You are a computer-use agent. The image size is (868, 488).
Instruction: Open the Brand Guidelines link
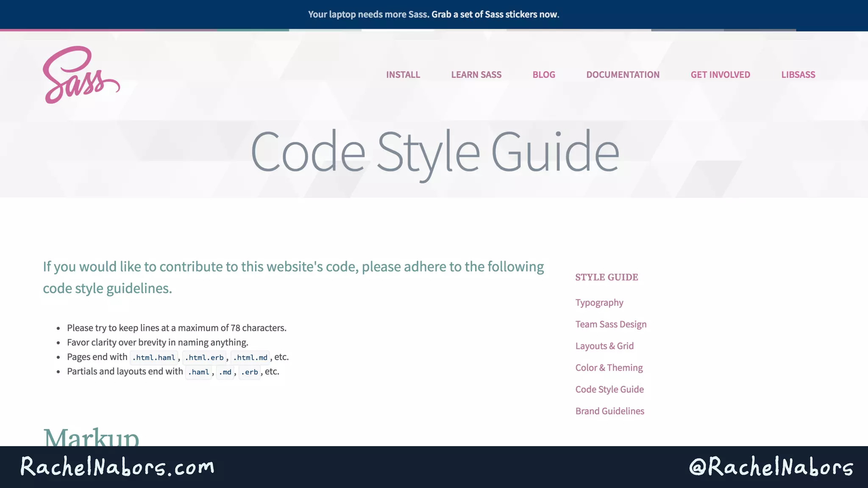tap(609, 411)
